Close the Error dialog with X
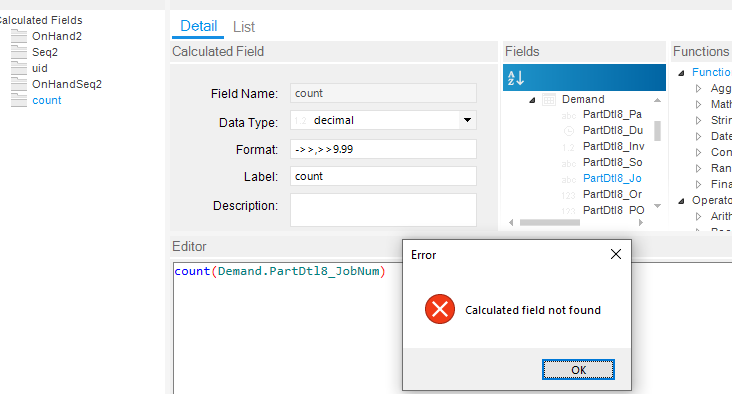This screenshot has width=732, height=394. pos(616,254)
